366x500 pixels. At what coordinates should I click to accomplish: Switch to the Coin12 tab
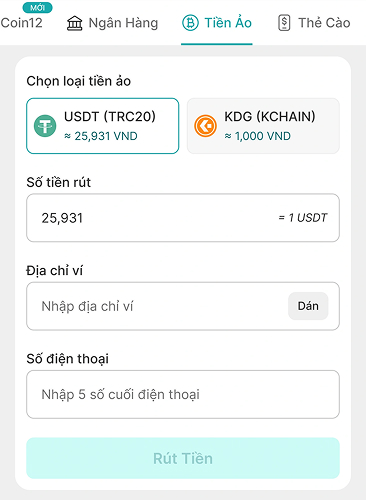pos(21,23)
